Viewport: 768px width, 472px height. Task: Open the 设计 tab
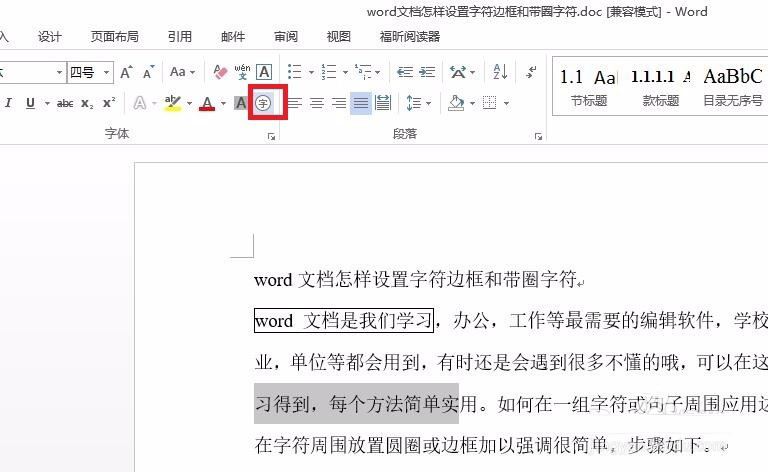tap(50, 36)
